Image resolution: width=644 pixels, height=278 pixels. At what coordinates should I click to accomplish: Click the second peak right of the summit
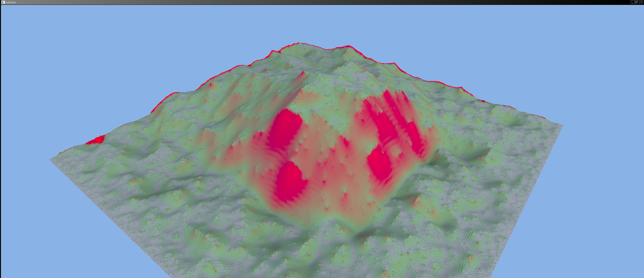(x=348, y=46)
